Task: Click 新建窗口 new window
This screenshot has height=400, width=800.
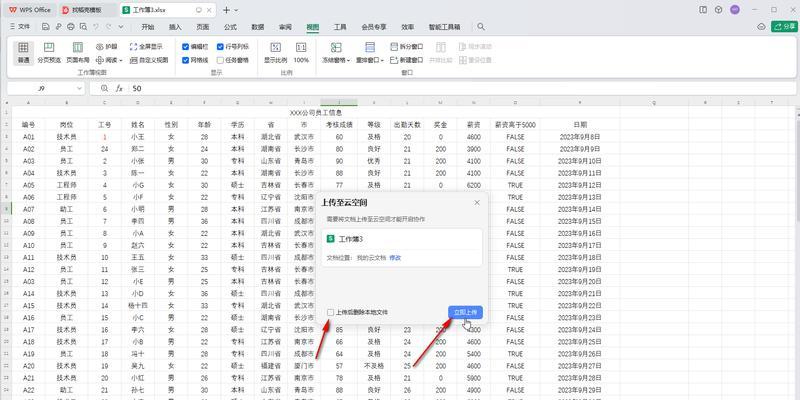Action: click(x=407, y=60)
